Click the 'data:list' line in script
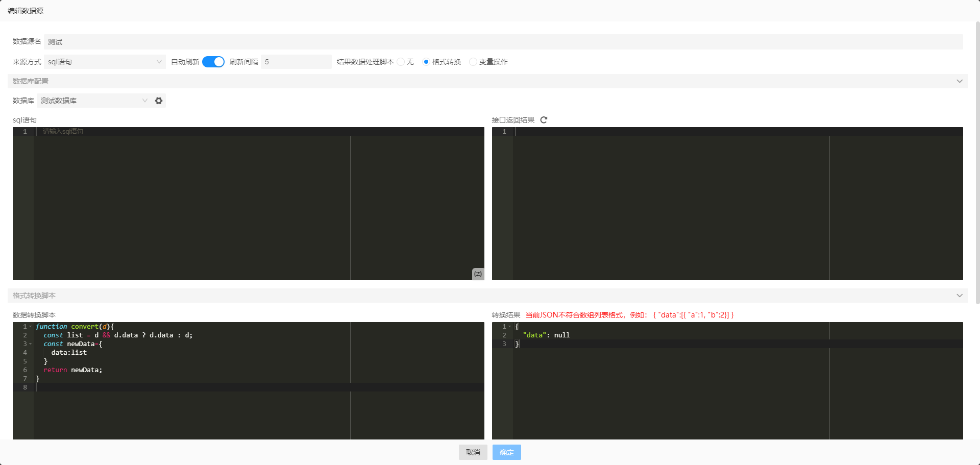The image size is (980, 465). click(69, 353)
